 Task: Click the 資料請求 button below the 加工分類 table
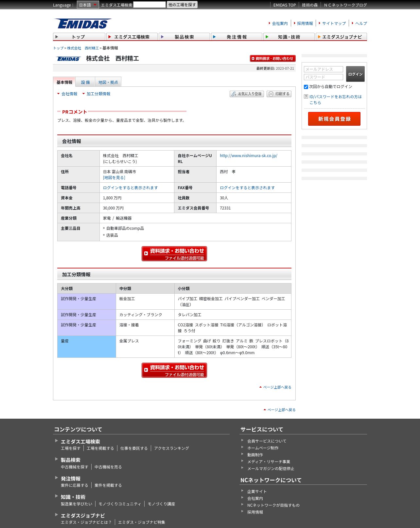174,370
